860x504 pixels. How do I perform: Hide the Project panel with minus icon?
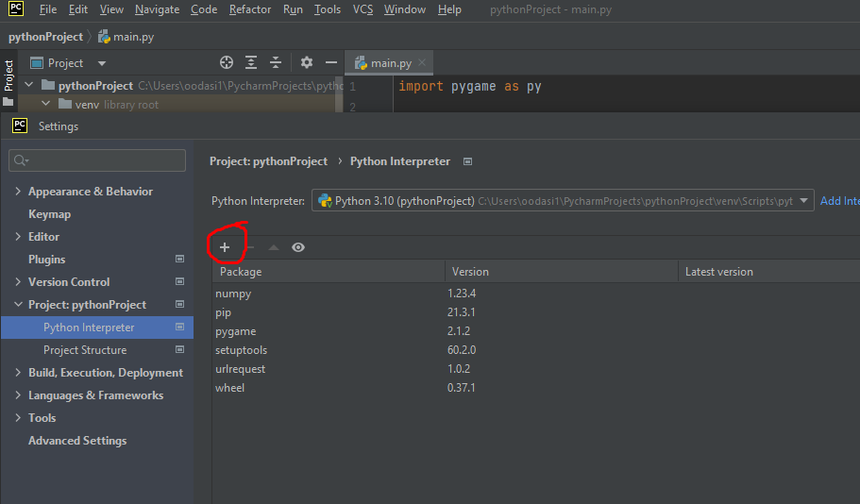pos(331,63)
